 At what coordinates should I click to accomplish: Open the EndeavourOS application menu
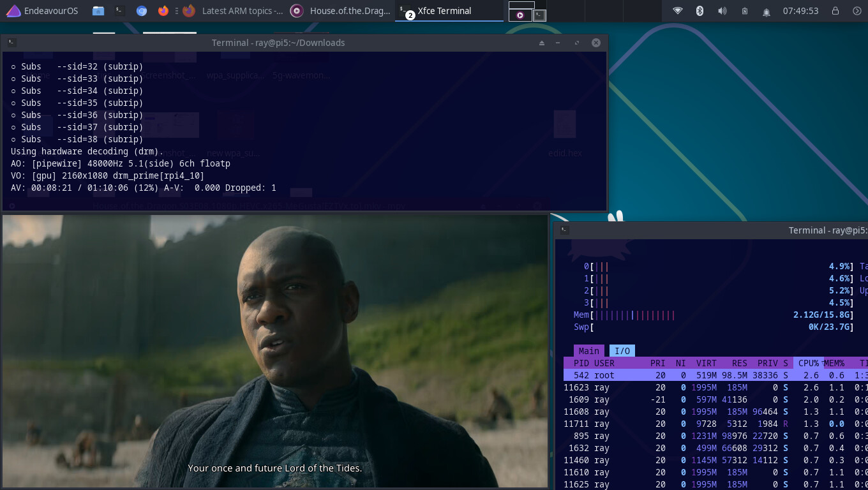41,11
